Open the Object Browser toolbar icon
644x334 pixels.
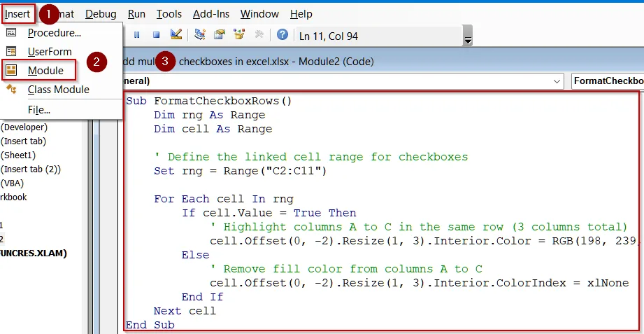pos(239,35)
